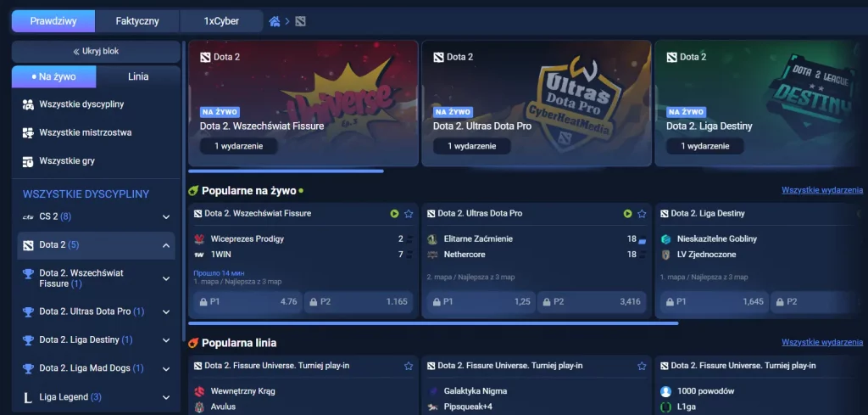This screenshot has height=415, width=868.
Task: Click the Dota 2 breadcrumb icon
Action: [301, 21]
